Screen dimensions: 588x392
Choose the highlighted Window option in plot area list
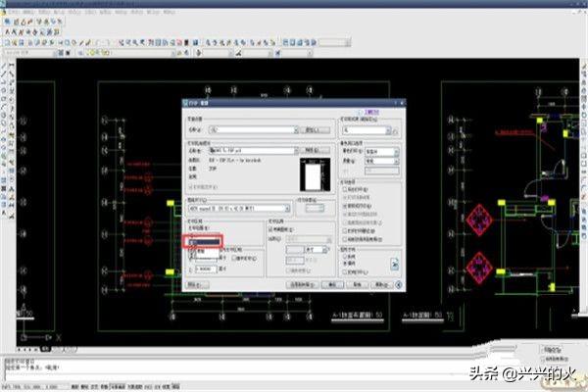[204, 242]
